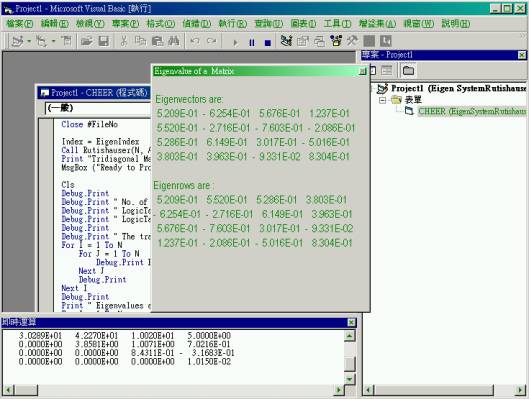Select the Project1 root tree node
Image resolution: width=529 pixels, height=399 pixels.
(458, 88)
